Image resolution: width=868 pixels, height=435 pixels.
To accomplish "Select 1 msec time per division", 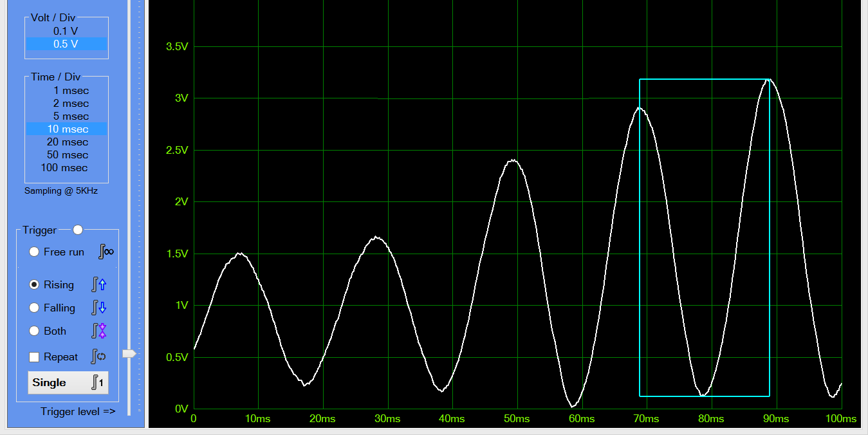I will point(72,90).
